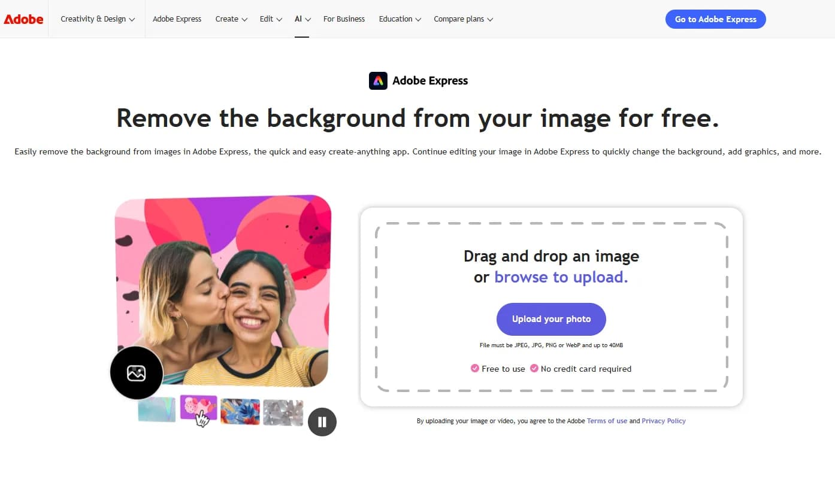Expand the AI menu
This screenshot has height=504, width=835.
pyautogui.click(x=302, y=19)
